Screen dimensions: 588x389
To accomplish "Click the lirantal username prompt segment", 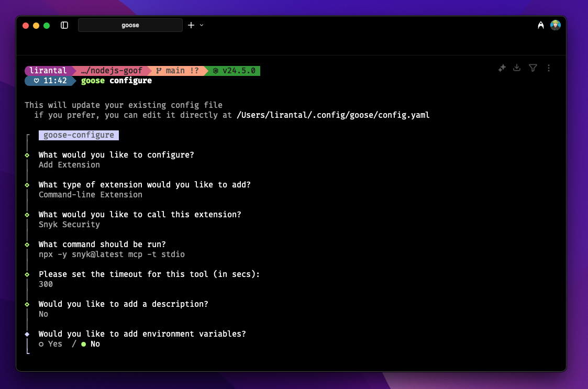I will pos(48,71).
